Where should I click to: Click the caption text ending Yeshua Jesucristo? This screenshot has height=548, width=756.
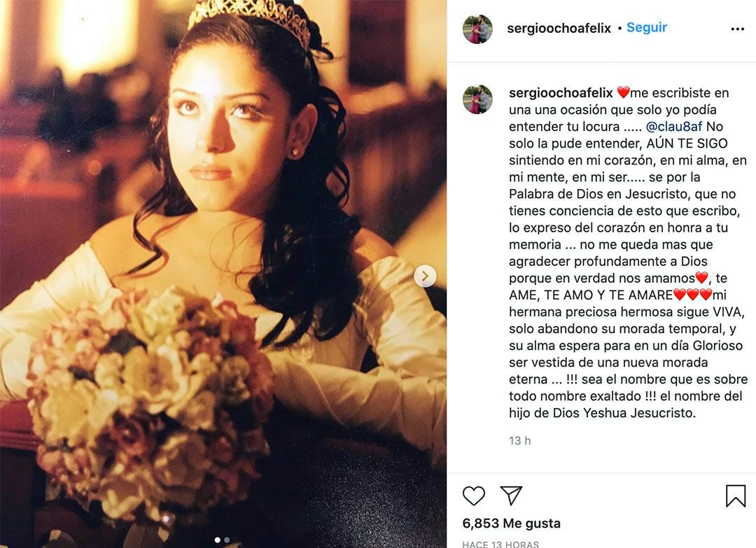[x=628, y=253]
